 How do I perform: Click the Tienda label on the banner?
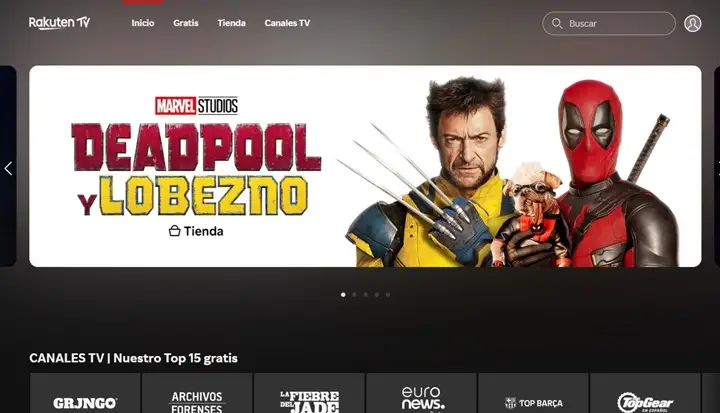click(x=203, y=231)
